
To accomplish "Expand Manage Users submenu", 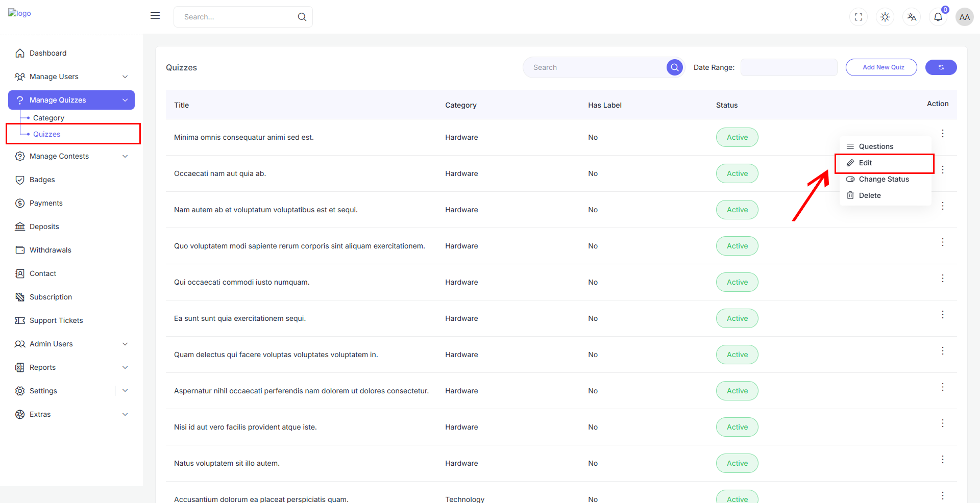I will [71, 77].
